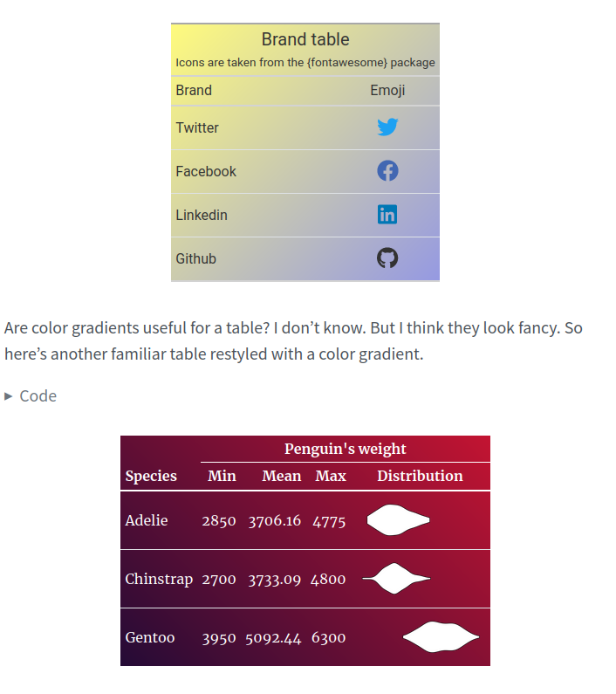The width and height of the screenshot is (616, 694).
Task: Click the Chinstrap species label
Action: point(159,579)
